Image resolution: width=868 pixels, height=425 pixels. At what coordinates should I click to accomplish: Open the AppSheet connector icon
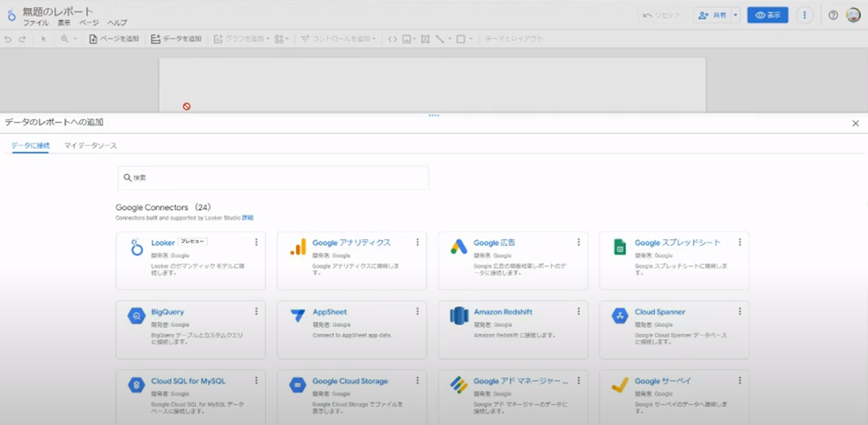(x=298, y=316)
